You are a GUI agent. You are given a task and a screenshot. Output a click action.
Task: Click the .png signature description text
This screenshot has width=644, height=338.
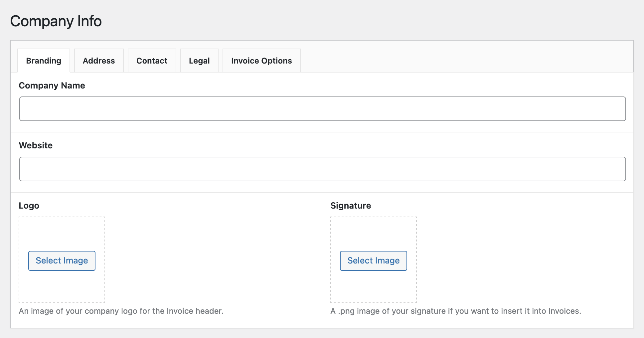click(456, 311)
